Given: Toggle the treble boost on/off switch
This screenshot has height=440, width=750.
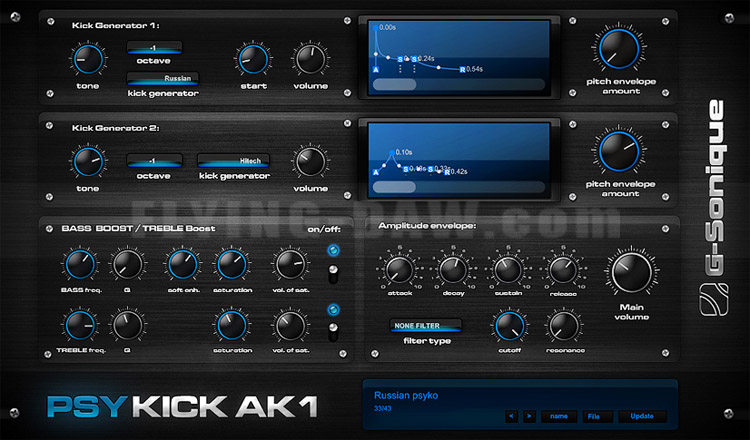Looking at the screenshot, I should click(333, 332).
